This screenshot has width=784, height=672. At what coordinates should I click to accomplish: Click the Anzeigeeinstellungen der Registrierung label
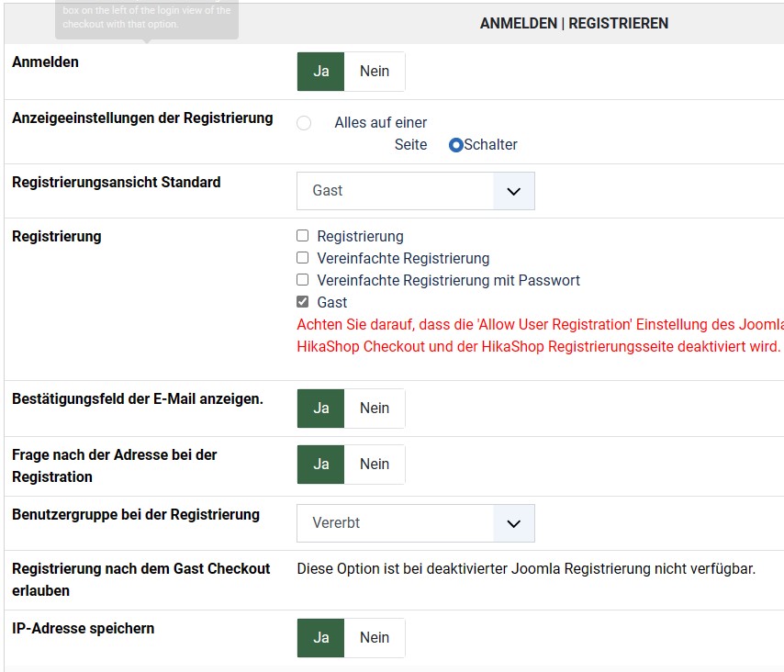pyautogui.click(x=142, y=118)
